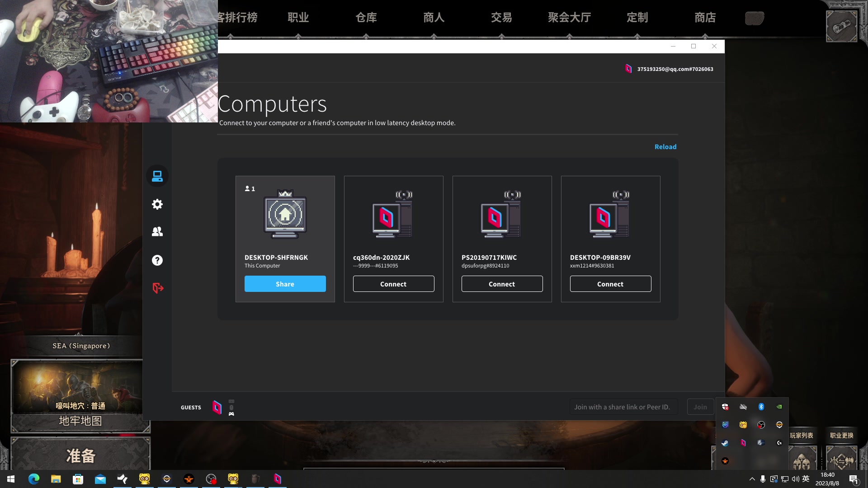This screenshot has width=868, height=488.
Task: Open the Help question mark icon
Action: pyautogui.click(x=157, y=260)
